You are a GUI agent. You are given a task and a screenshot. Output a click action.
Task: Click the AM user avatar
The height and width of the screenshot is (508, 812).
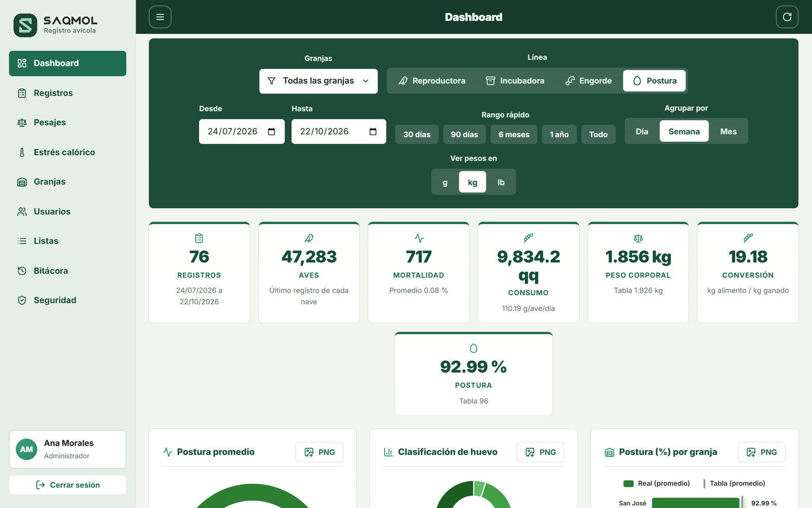[x=26, y=449]
